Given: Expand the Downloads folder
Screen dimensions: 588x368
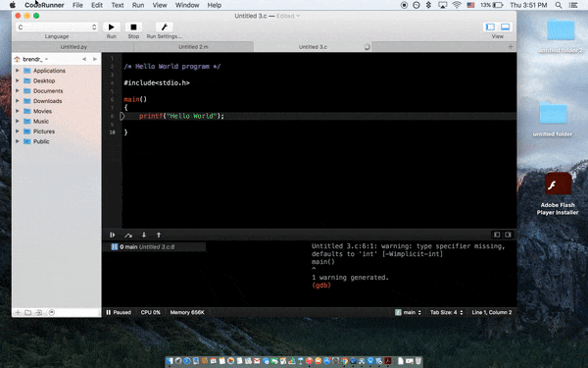Looking at the screenshot, I should point(18,101).
